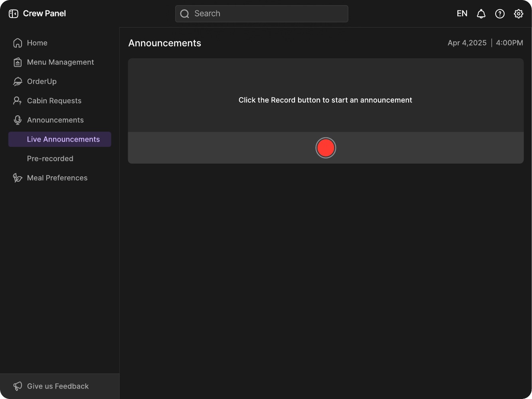532x399 pixels.
Task: Change language using the EN selector
Action: click(x=462, y=14)
